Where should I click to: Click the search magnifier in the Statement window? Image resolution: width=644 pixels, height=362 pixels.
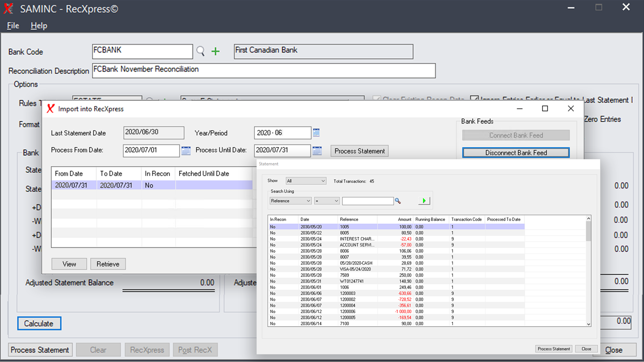click(398, 200)
